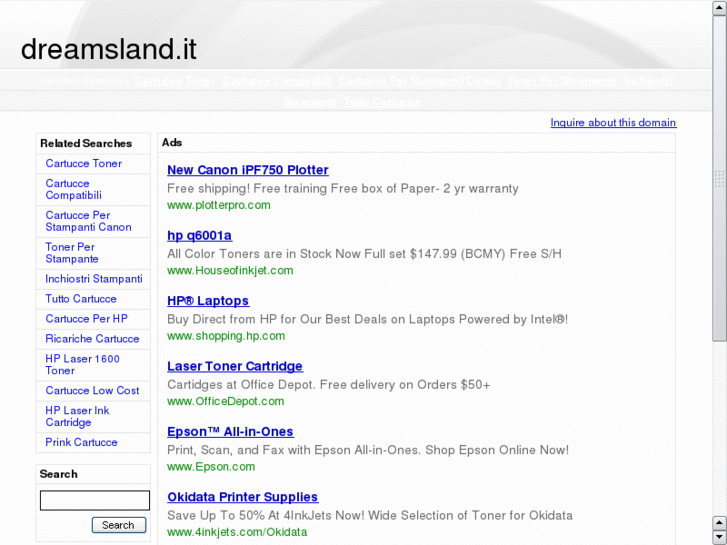Open the 'Cartucce Low Cost' link
The image size is (727, 545).
click(x=92, y=391)
